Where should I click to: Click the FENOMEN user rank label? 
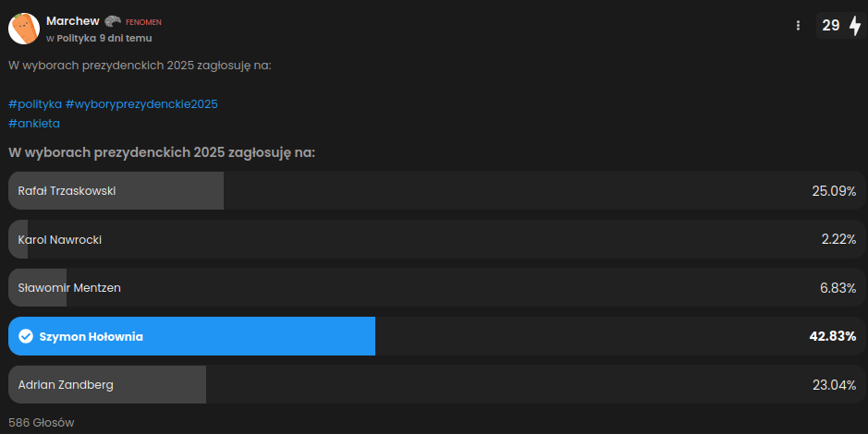tap(143, 21)
